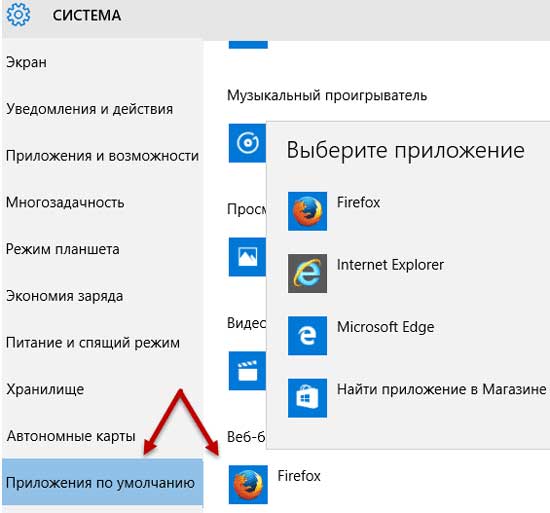Select Microsoft Edge text in chooser
550x513 pixels.
point(385,327)
